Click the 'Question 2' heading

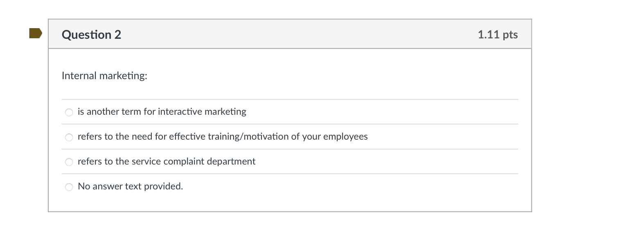[91, 35]
